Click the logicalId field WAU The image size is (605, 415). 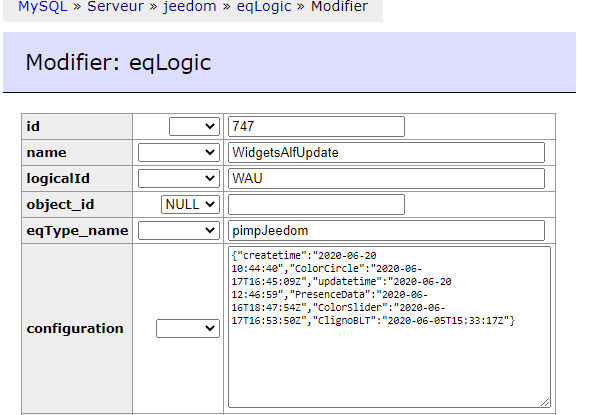point(386,179)
